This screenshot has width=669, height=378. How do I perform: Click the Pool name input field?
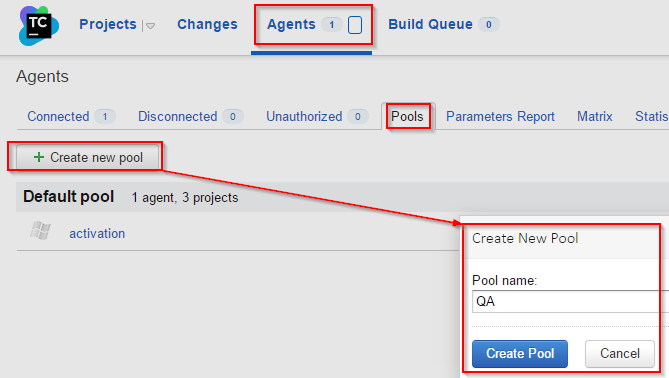coord(570,302)
